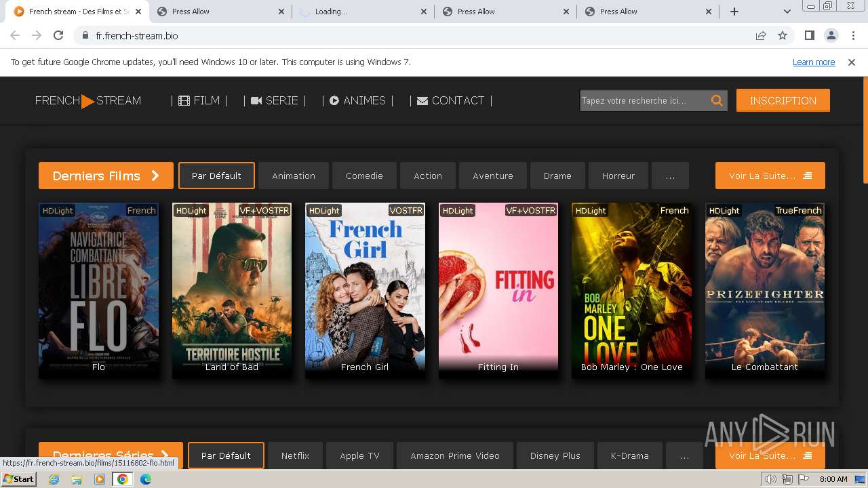Filter films by Action
Screen dimensions: 868x488
428,176
